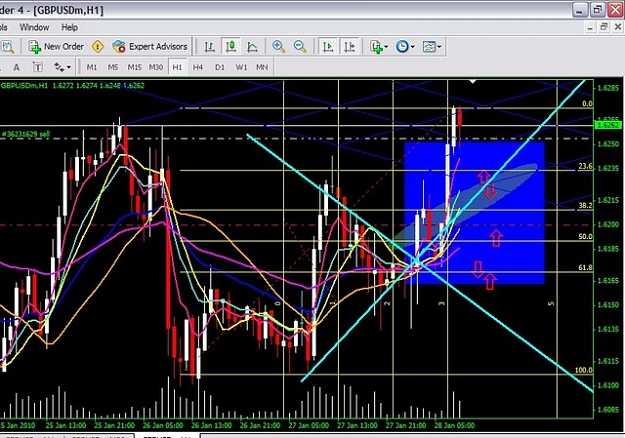625x438 pixels.
Task: Click price scale value 1.6200
Action: [x=609, y=224]
